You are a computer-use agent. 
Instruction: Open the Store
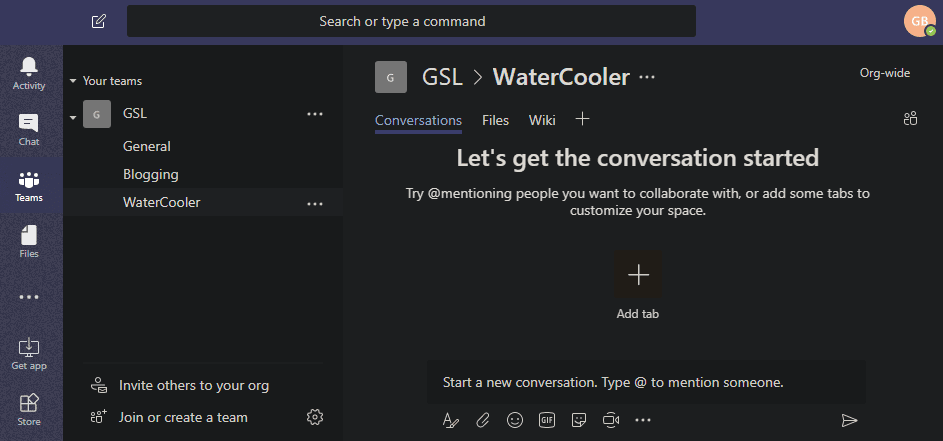tap(29, 410)
